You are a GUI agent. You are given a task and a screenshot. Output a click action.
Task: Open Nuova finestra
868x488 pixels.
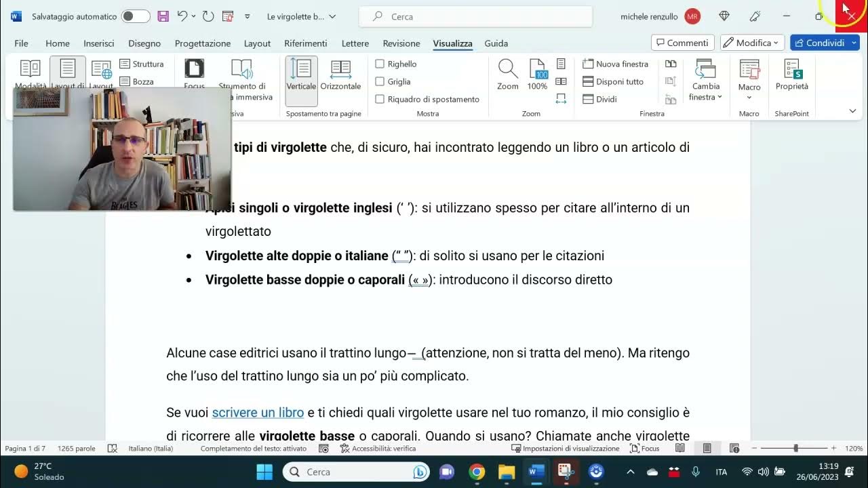(x=616, y=64)
